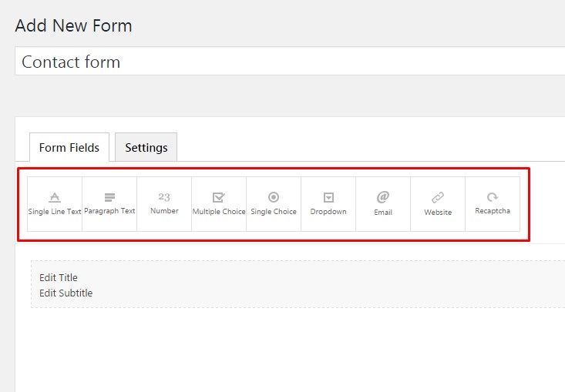The image size is (565, 392).
Task: Open the Form Fields tab
Action: (x=69, y=148)
